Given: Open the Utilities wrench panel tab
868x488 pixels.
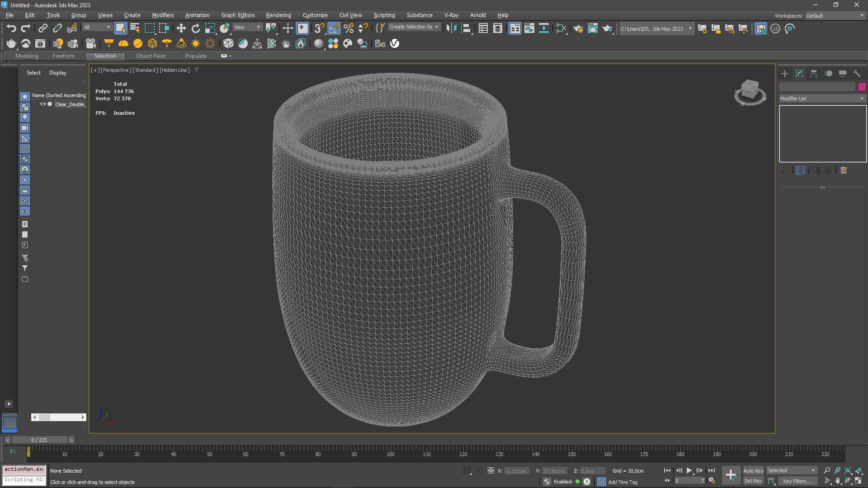Looking at the screenshot, I should 857,74.
